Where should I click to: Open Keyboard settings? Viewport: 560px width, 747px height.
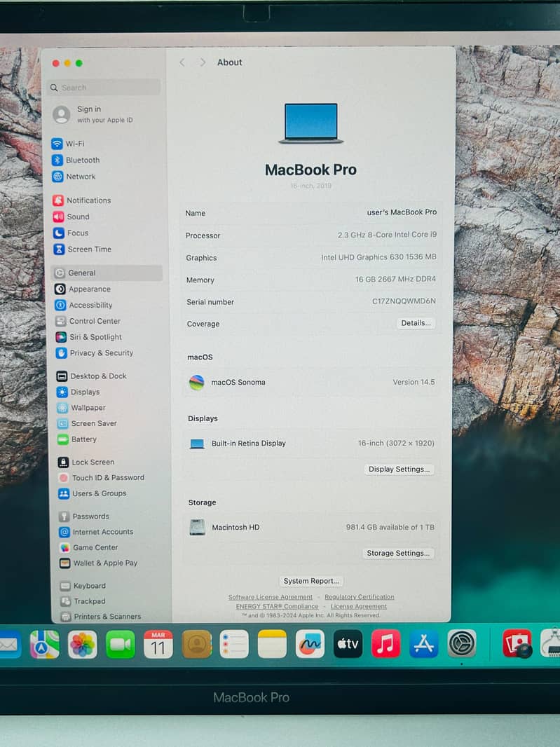click(x=83, y=586)
